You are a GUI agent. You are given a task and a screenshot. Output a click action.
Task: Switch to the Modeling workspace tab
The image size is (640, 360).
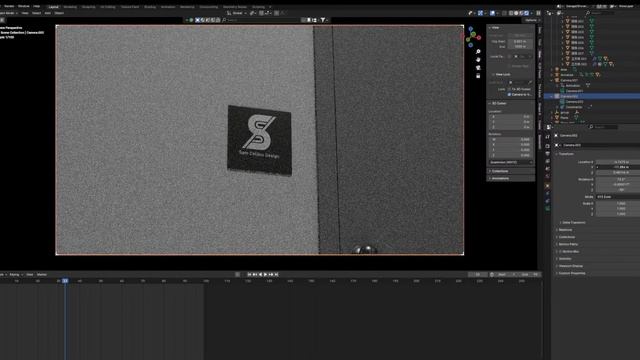click(x=70, y=7)
